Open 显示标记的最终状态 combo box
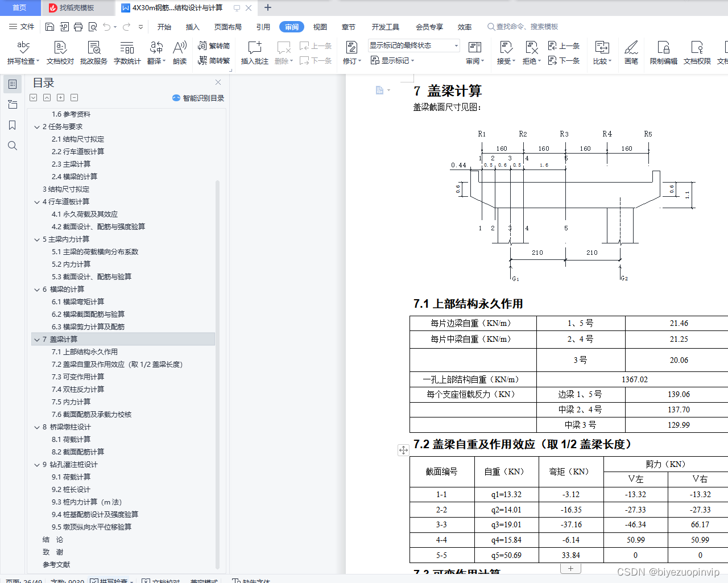The width and height of the screenshot is (728, 583). pyautogui.click(x=413, y=46)
